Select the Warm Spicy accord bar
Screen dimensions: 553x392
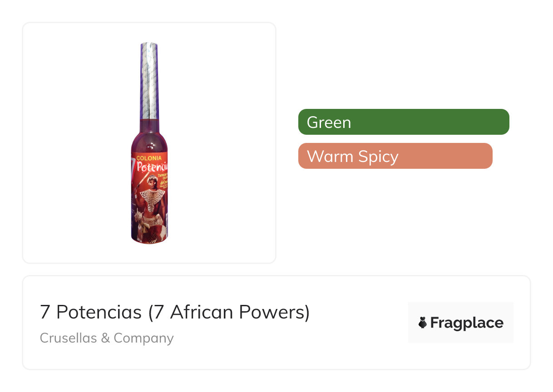pos(395,156)
